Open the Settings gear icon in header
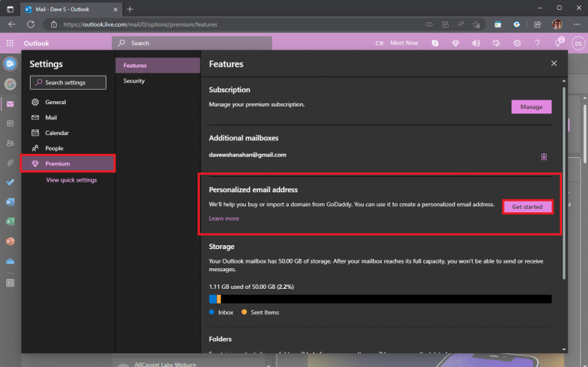 (x=517, y=43)
